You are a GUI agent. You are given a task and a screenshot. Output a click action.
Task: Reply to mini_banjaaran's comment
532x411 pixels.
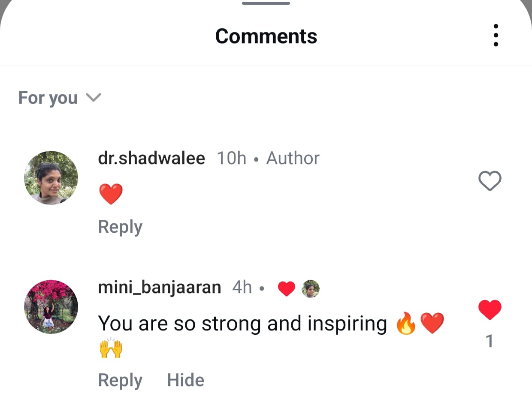(120, 380)
